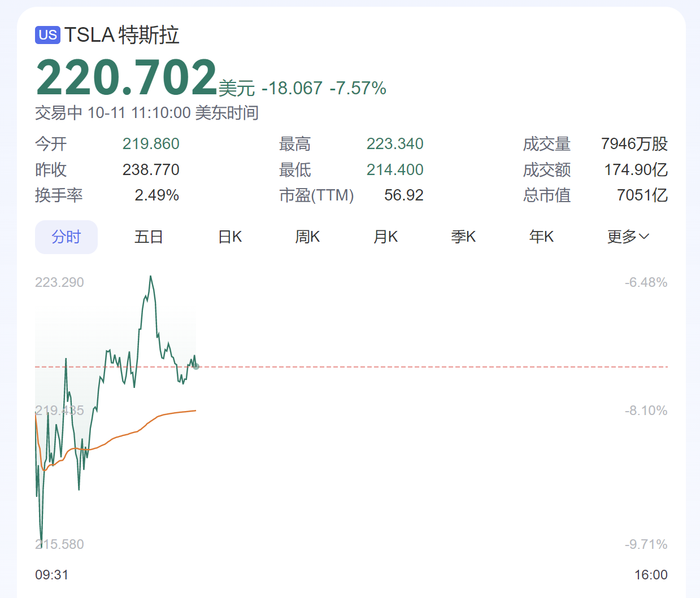The image size is (700, 598).
Task: Click the green price line peak
Action: (x=150, y=277)
